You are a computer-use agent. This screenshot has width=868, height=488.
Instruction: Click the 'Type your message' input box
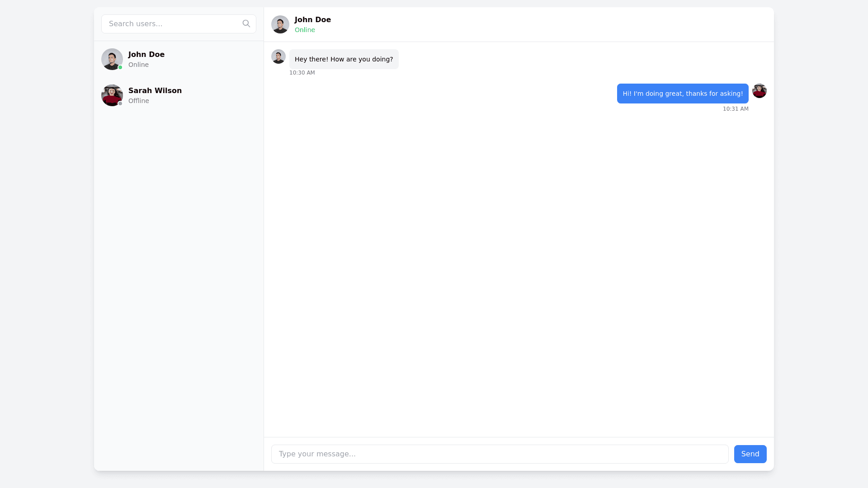pyautogui.click(x=500, y=454)
